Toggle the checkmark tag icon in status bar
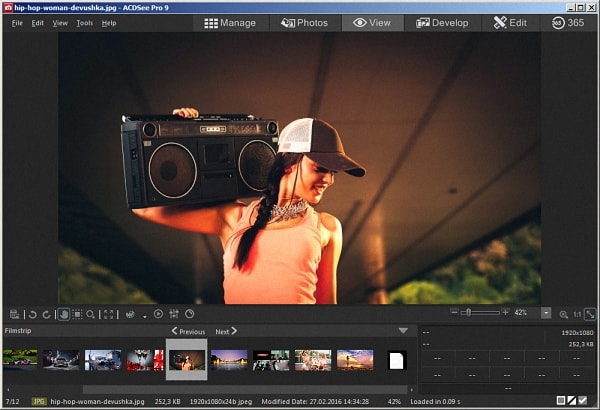The width and height of the screenshot is (600, 410). pyautogui.click(x=584, y=401)
